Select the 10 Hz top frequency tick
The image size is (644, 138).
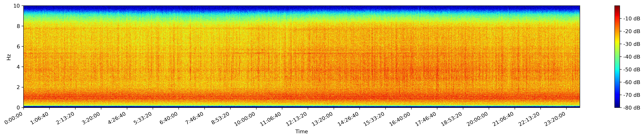17,6
